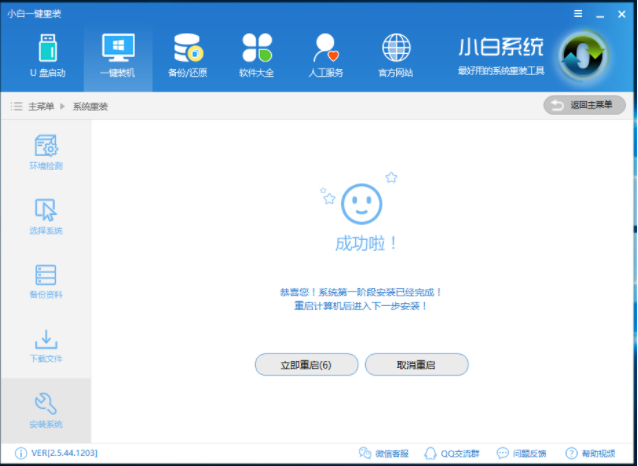Select the 安装系统 wrench step icon
The width and height of the screenshot is (638, 466).
[46, 403]
